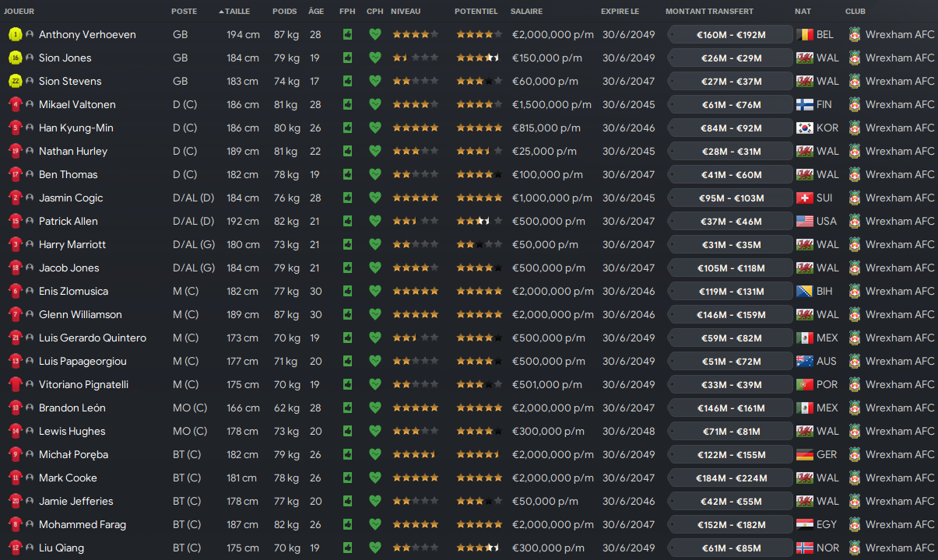
Task: Click Sion Stevens' number 22 shirt icon
Action: (15, 81)
